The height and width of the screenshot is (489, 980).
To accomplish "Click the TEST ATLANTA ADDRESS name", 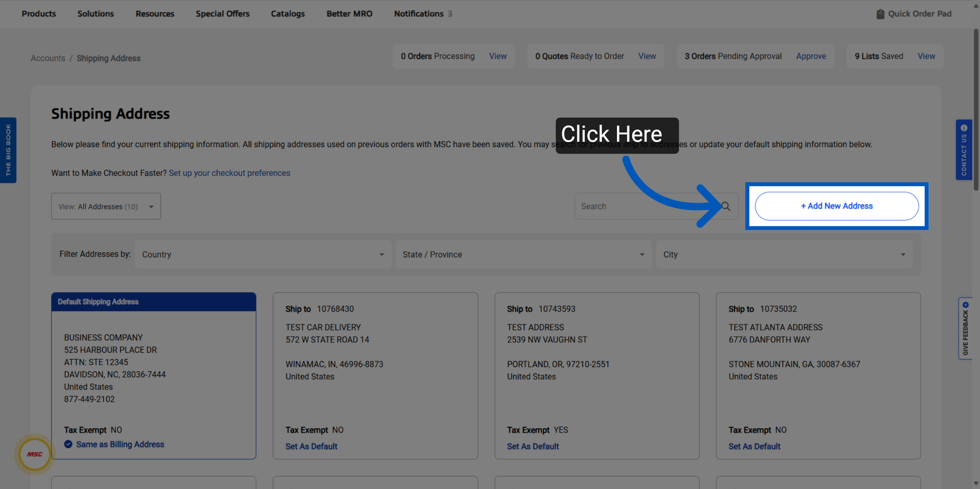I will pos(775,327).
